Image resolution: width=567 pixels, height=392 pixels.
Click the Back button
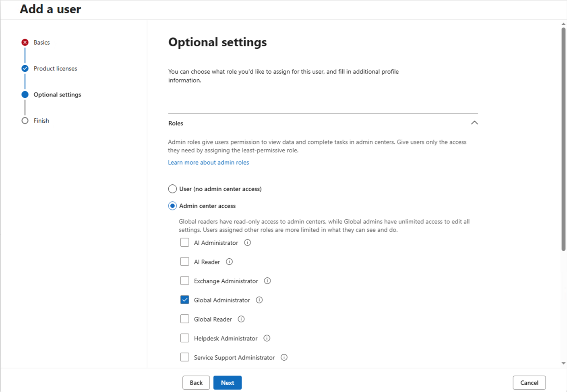tap(196, 383)
